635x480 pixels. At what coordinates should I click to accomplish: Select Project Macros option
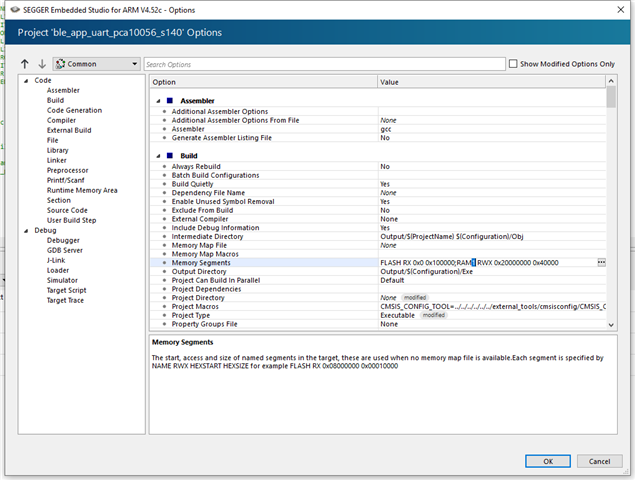tap(378, 307)
